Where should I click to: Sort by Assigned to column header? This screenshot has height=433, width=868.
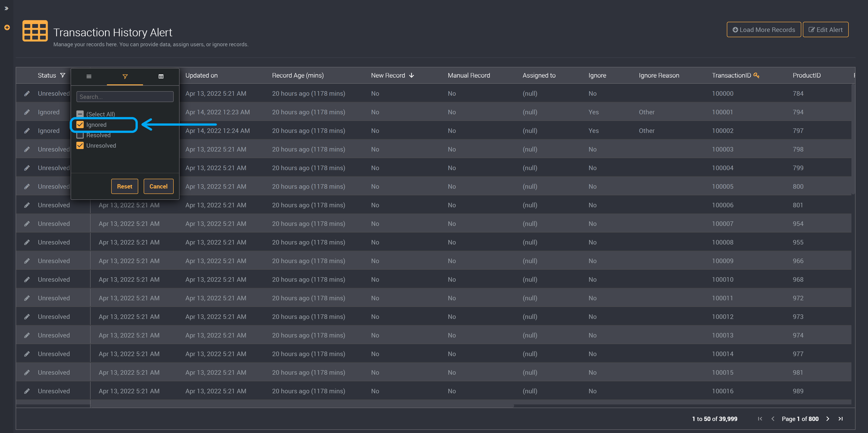pyautogui.click(x=539, y=76)
